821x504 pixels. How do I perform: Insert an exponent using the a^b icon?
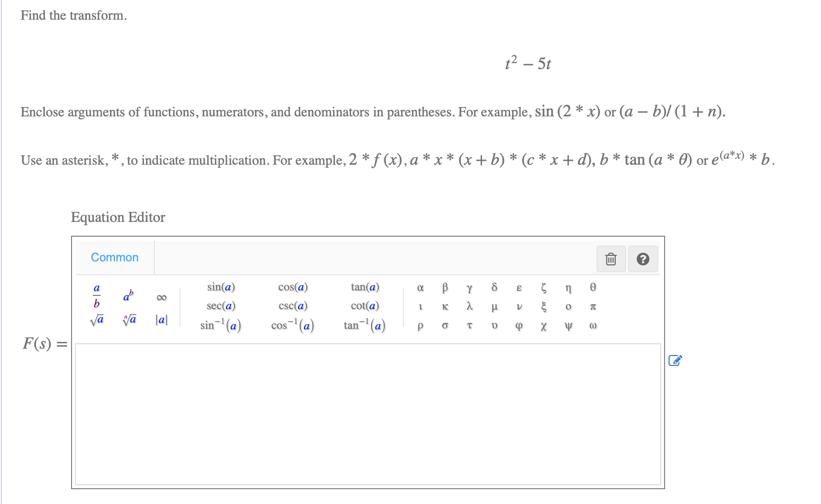point(128,296)
